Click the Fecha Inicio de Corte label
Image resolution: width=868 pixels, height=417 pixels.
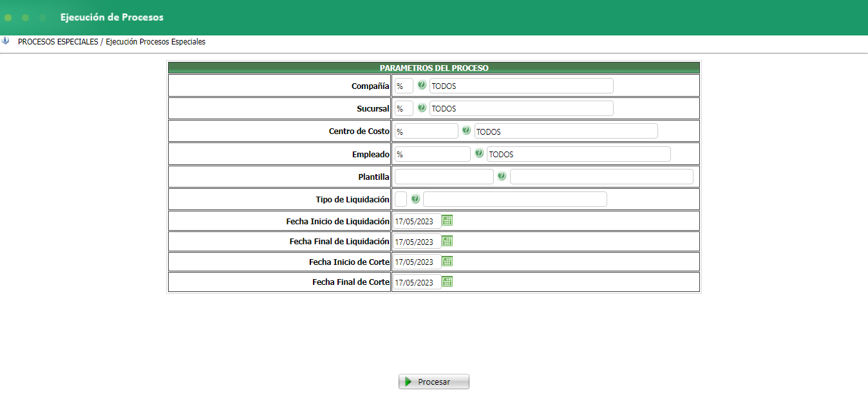349,262
